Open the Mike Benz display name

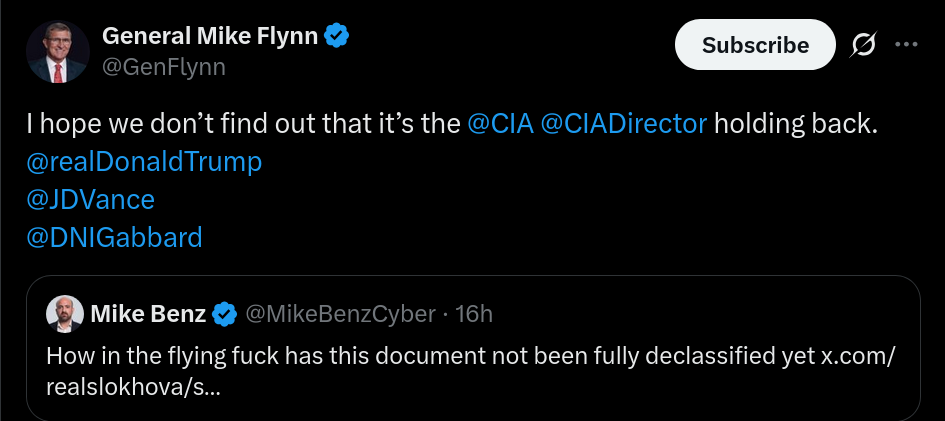pos(148,314)
